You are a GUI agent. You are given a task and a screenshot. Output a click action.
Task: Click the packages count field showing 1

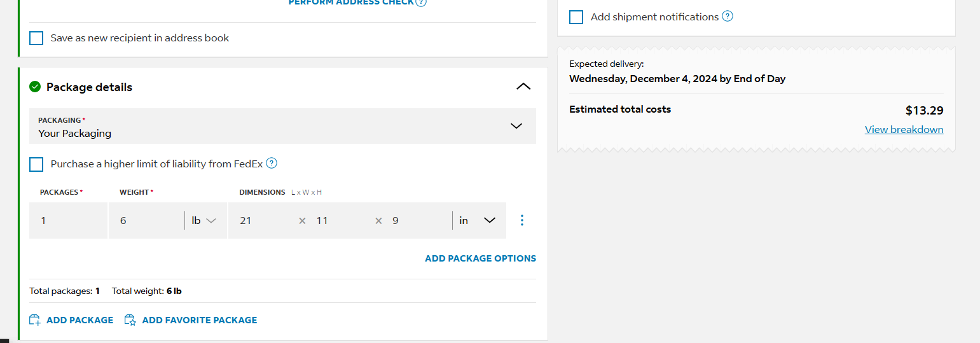pyautogui.click(x=68, y=220)
